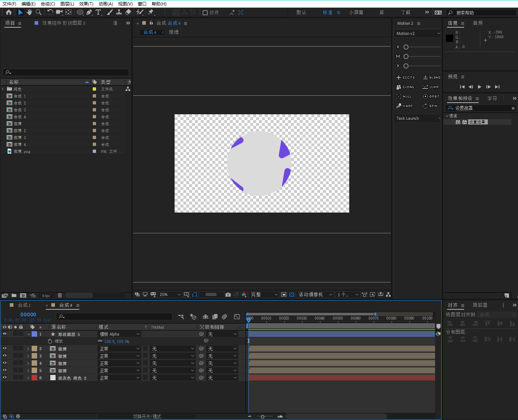Viewport: 518px width, 420px height.
Task: Select the Zoom magnifier tool
Action: click(x=39, y=12)
